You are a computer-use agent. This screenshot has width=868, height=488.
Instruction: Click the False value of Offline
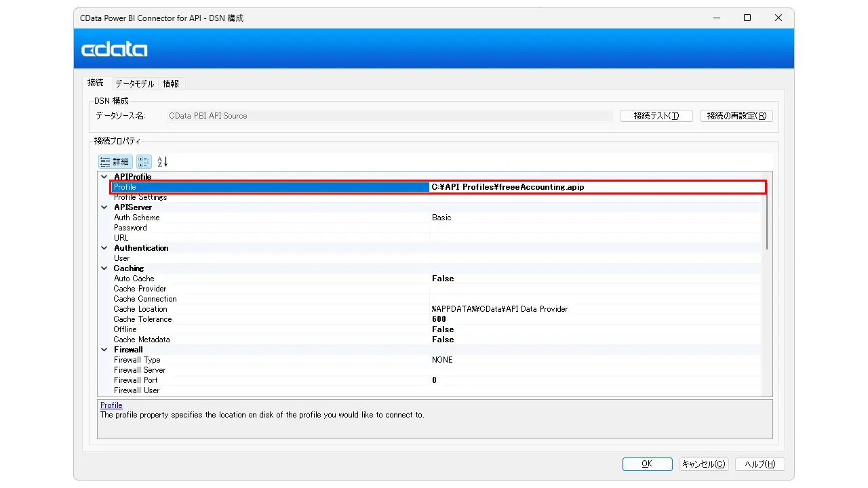coord(443,329)
